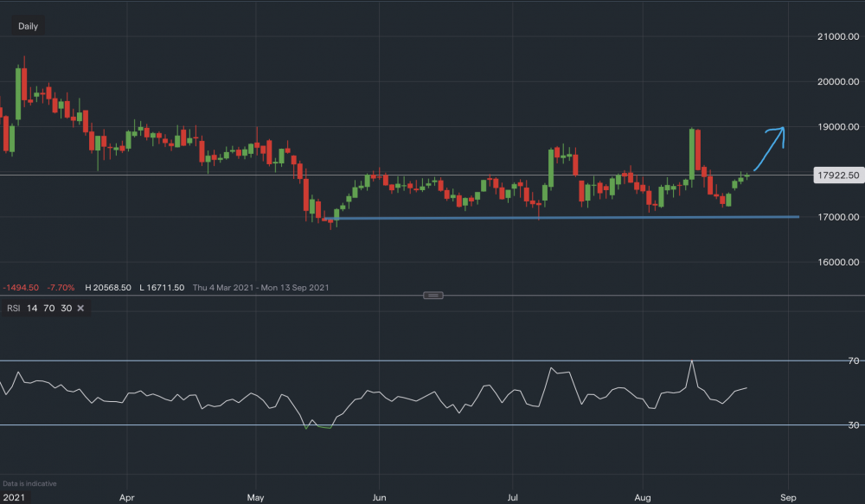Screen dimensions: 865x504
Task: Click the panel resize handle above RSI
Action: [x=433, y=295]
